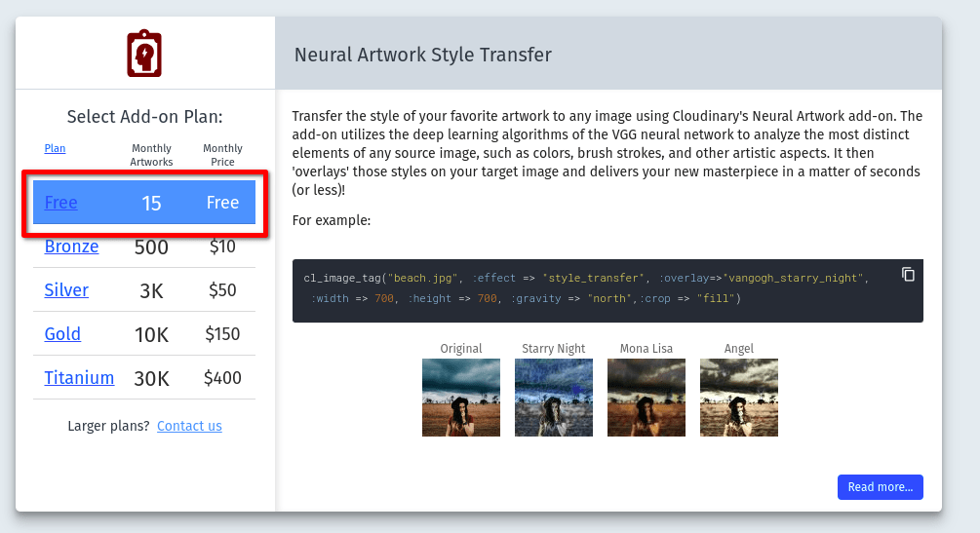980x533 pixels.
Task: Click the $150 price in Gold row
Action: pos(222,333)
